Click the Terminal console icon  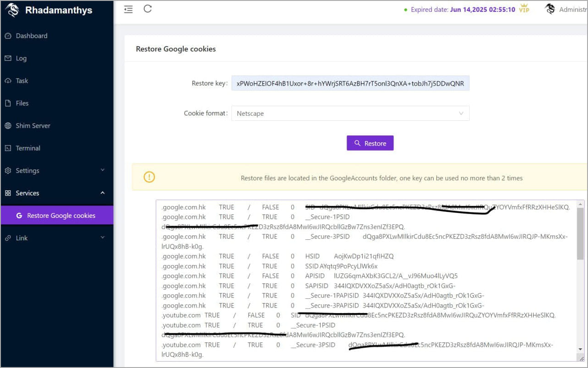click(8, 148)
